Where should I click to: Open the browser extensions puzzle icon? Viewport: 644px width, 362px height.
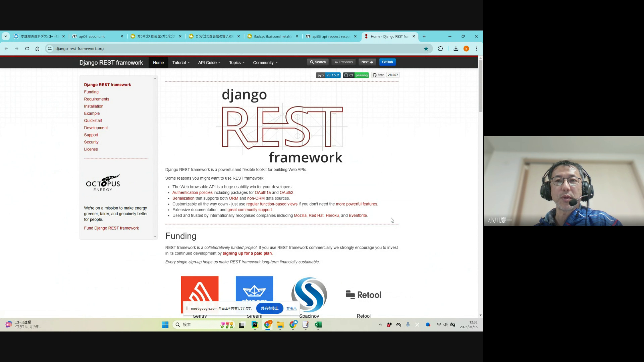click(x=440, y=49)
